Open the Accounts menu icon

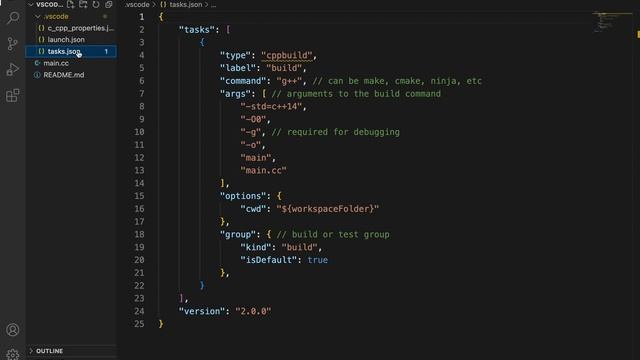coord(13,329)
